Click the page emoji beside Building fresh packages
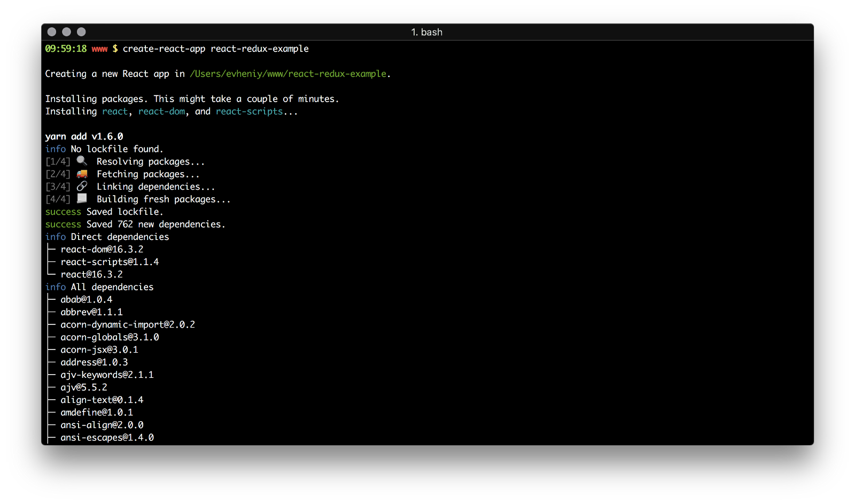 tap(82, 199)
